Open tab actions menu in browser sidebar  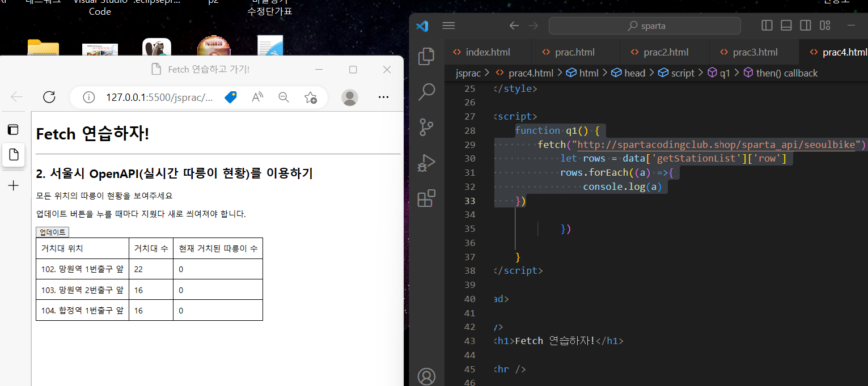(13, 129)
